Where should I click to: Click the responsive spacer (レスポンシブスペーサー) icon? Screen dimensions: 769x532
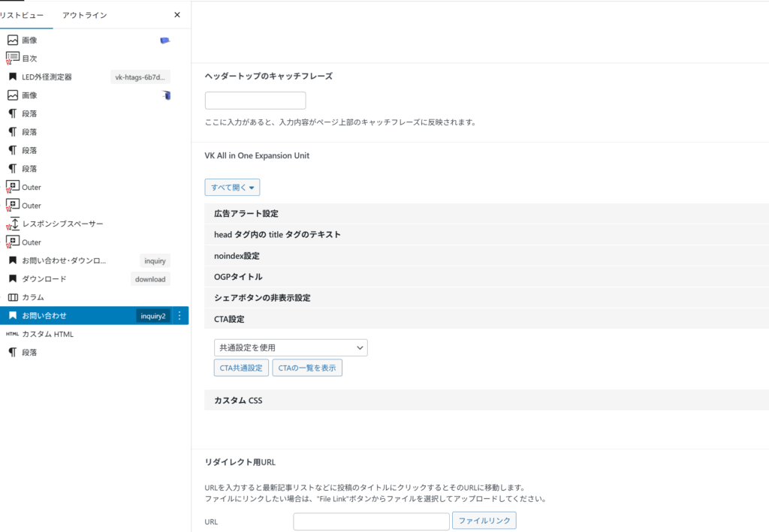[14, 224]
